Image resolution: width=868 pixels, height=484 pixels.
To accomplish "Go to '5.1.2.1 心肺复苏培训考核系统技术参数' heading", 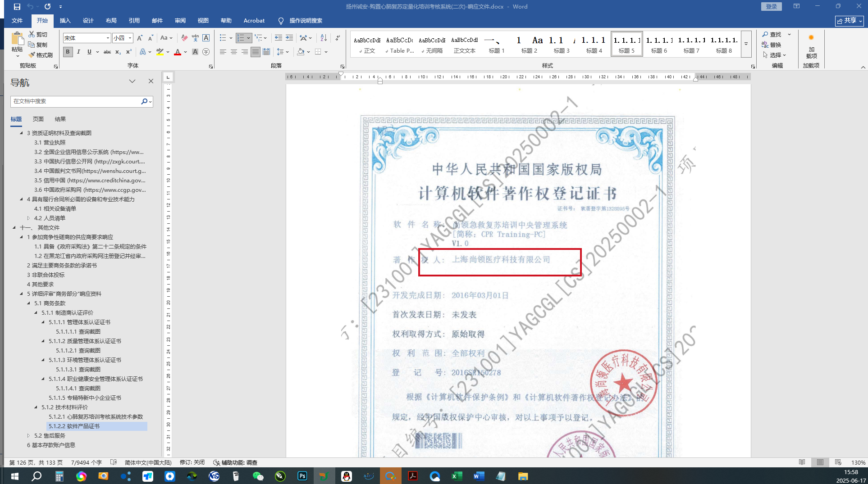I will (x=96, y=416).
